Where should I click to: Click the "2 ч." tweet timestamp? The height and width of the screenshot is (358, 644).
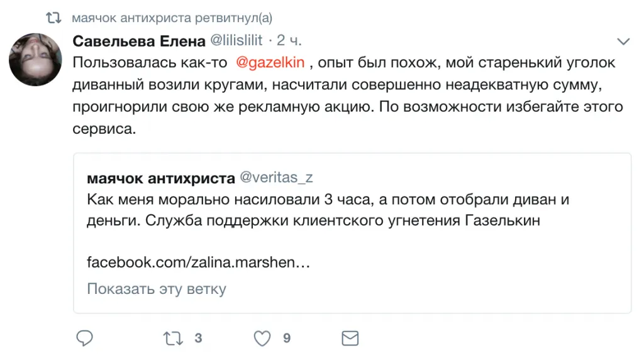[x=289, y=41]
